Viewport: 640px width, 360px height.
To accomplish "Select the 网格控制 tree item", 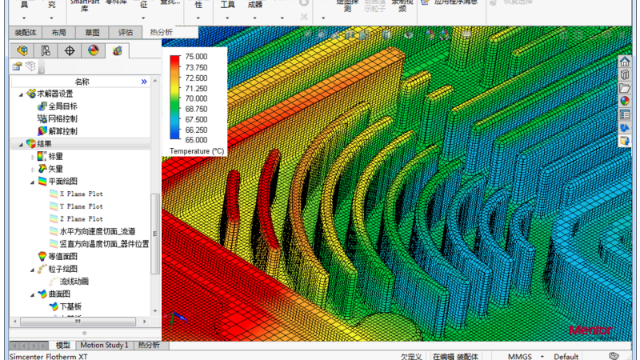I will tap(63, 119).
